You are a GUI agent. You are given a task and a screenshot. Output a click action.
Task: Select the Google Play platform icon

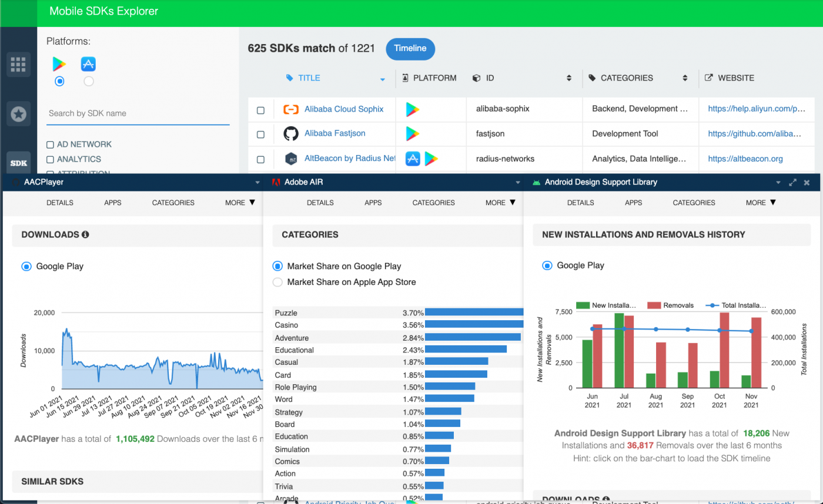pos(59,63)
